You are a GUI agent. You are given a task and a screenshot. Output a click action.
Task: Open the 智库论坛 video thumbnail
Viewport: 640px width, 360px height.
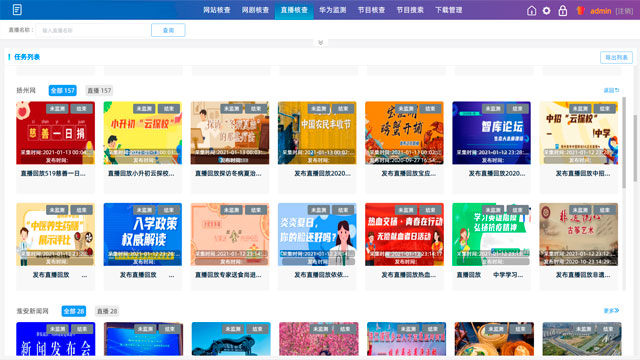click(x=491, y=133)
